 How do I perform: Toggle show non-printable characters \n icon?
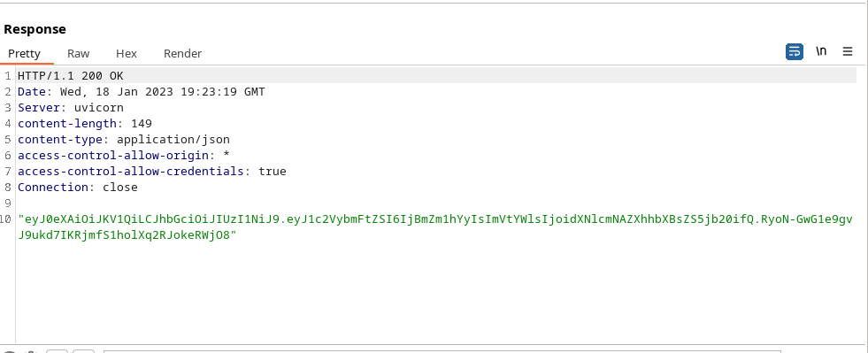tap(821, 51)
